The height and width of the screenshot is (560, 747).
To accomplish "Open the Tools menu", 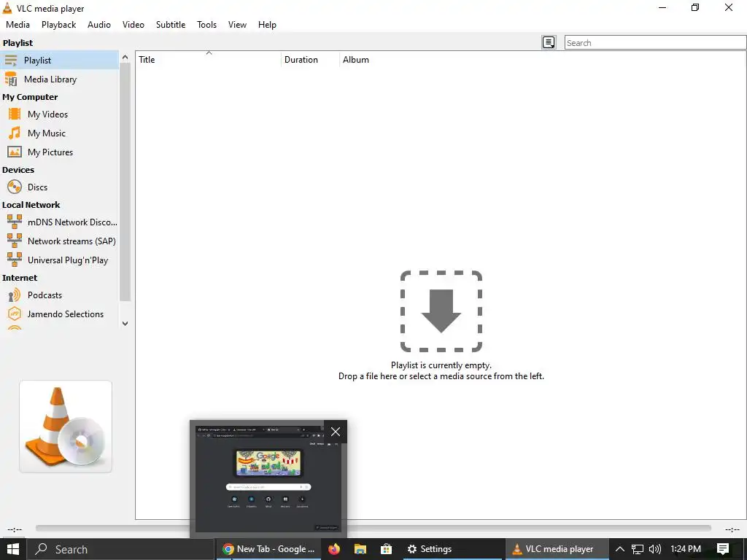I will [206, 25].
